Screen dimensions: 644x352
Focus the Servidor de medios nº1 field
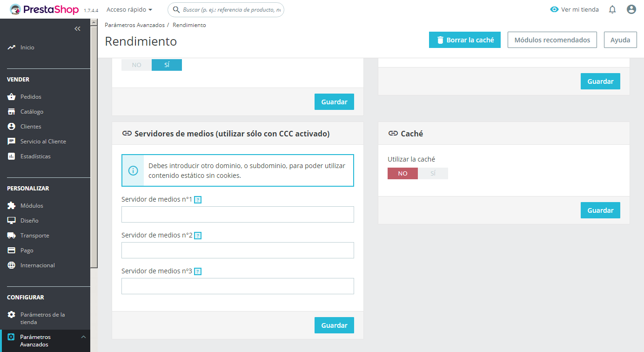click(x=238, y=215)
